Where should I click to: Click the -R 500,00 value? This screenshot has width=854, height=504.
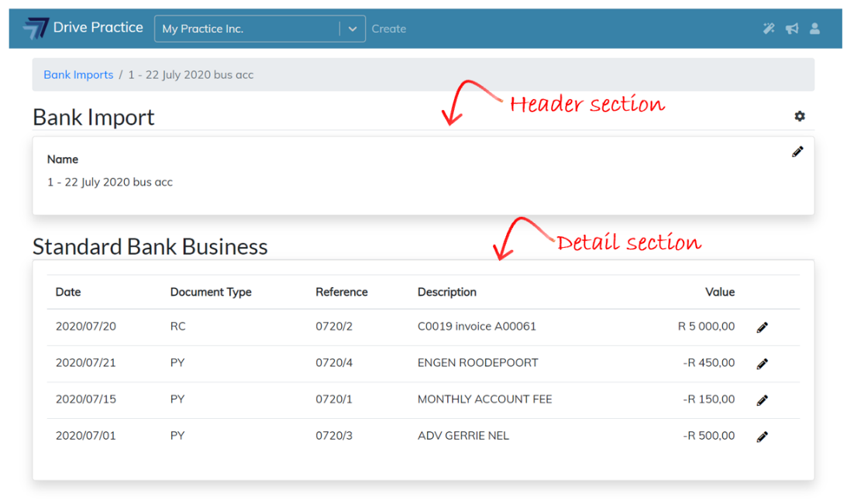(708, 435)
